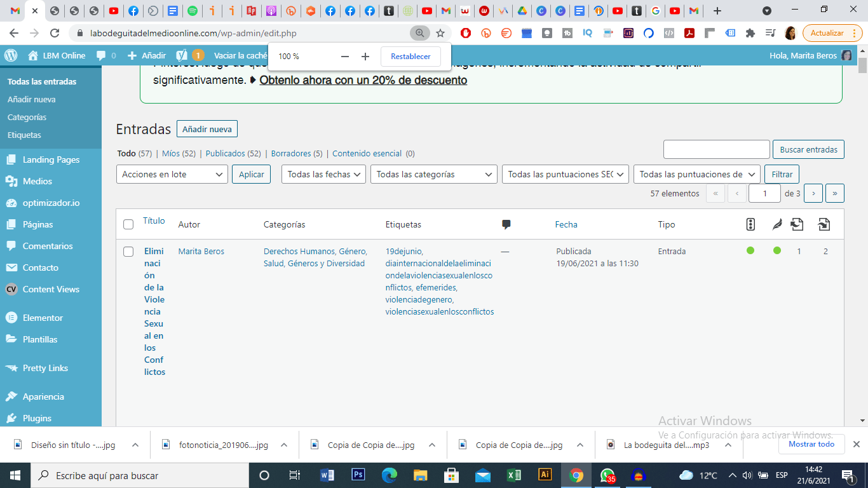868x488 pixels.
Task: Open Word from the Windows taskbar
Action: click(327, 475)
